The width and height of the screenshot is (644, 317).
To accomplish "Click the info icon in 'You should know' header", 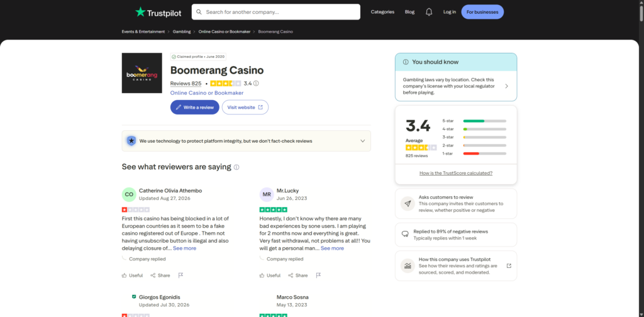I will coord(406,62).
